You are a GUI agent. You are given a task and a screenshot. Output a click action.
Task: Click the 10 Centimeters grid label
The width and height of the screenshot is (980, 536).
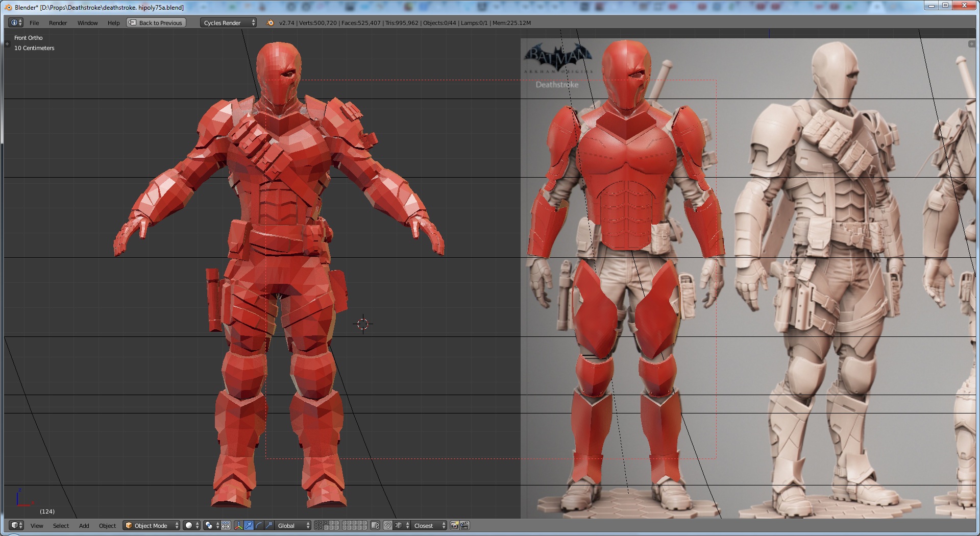(x=34, y=48)
